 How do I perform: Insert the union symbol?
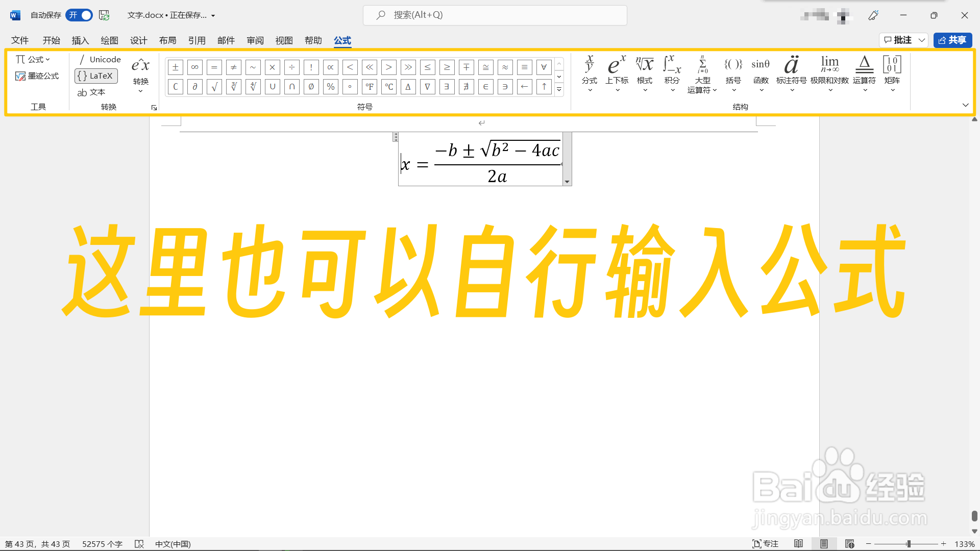(x=273, y=87)
